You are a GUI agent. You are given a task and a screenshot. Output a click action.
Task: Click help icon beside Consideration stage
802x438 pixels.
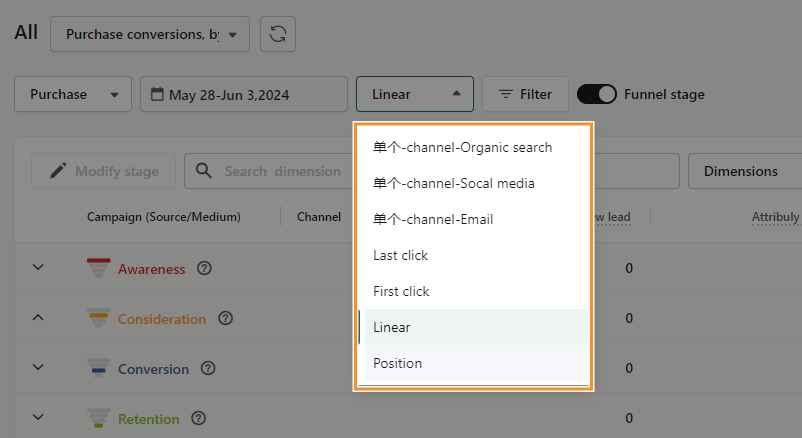pyautogui.click(x=226, y=318)
